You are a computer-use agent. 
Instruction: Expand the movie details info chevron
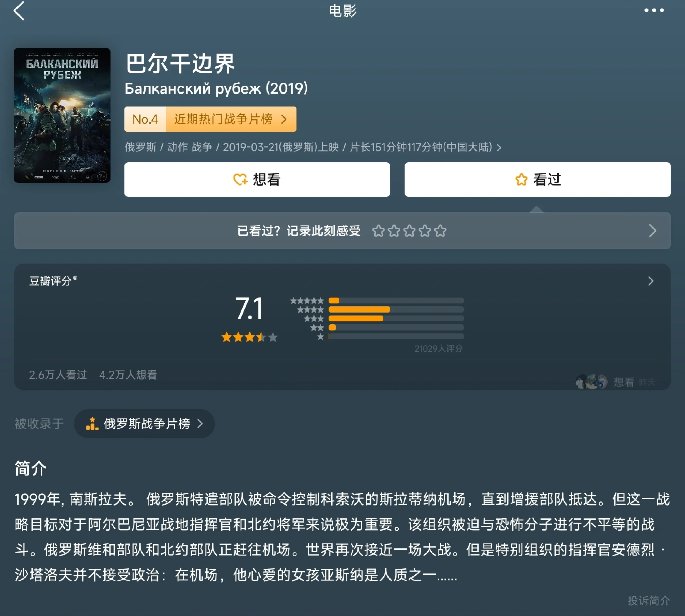tap(499, 147)
